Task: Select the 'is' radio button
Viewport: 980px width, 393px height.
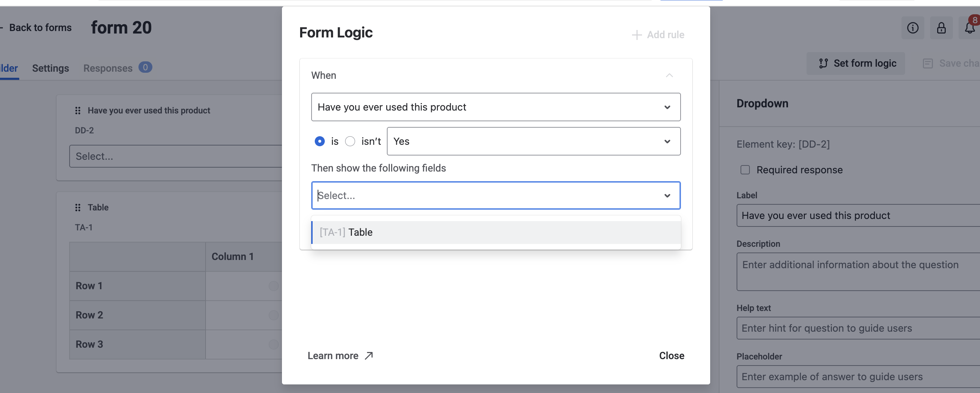Action: coord(319,141)
